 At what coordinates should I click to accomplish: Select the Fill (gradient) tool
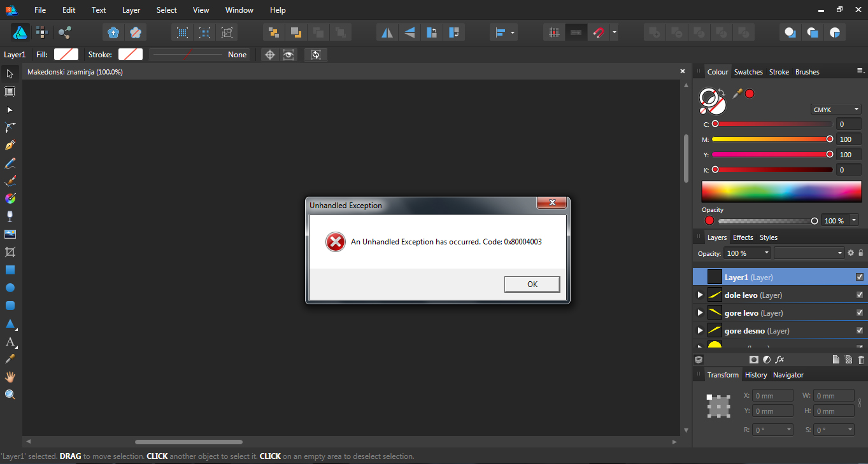10,199
